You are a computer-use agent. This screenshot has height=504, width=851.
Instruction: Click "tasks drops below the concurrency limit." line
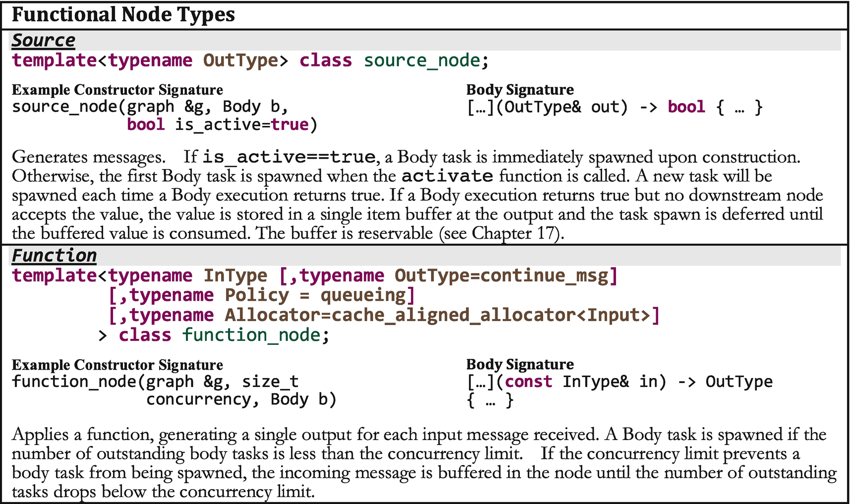click(164, 492)
